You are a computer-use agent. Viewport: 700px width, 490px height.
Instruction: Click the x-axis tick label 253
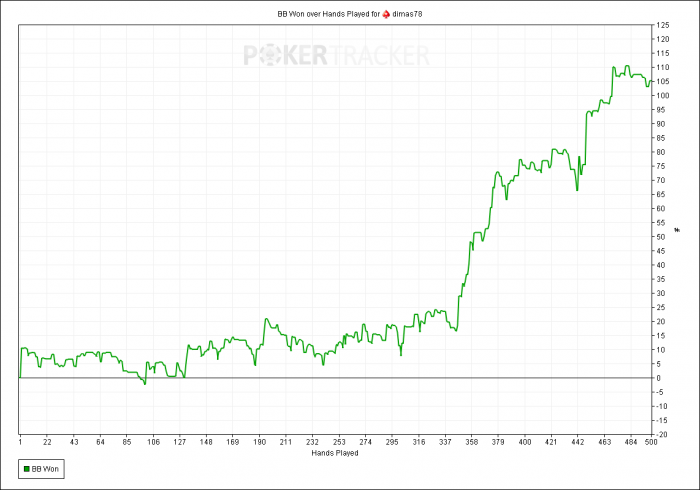[339, 442]
